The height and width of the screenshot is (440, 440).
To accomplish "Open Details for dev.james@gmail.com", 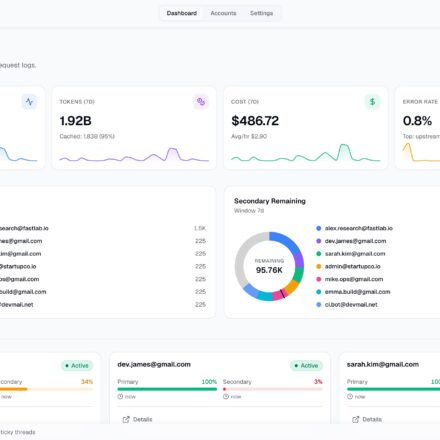I will pyautogui.click(x=137, y=419).
